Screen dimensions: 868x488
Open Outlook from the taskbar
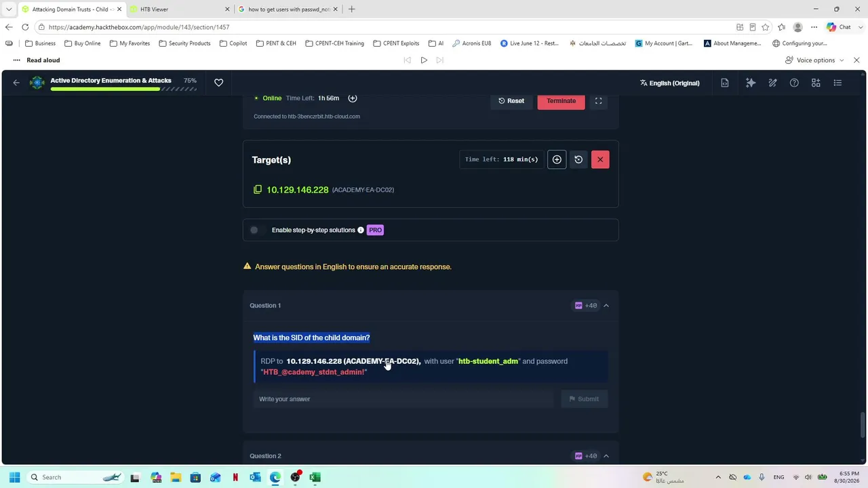(x=255, y=477)
